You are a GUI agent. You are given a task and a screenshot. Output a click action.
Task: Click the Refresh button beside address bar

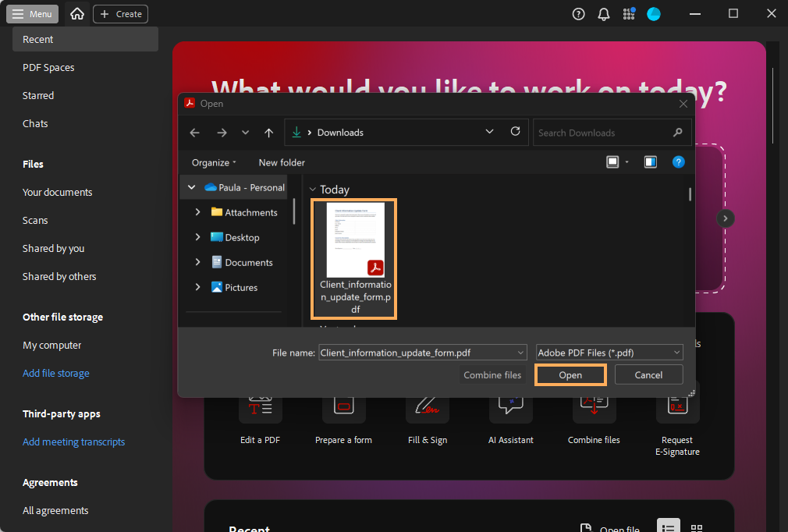[x=515, y=133]
